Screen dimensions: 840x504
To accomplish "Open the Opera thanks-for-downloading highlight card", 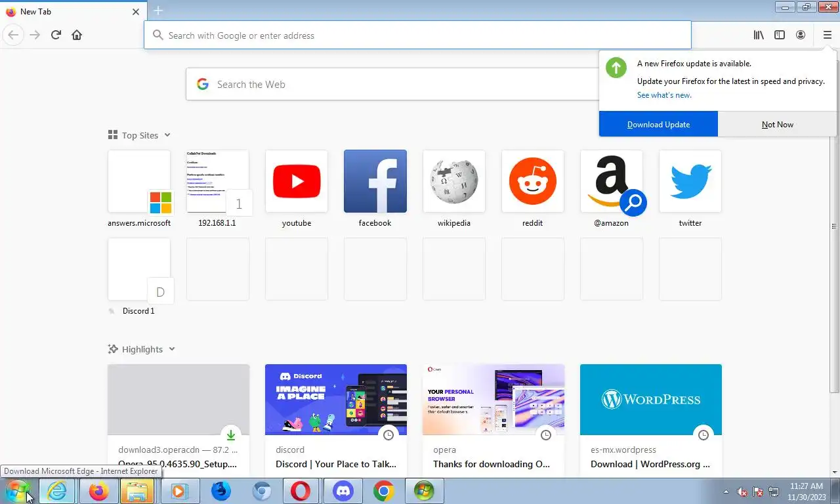I will pos(493,420).
